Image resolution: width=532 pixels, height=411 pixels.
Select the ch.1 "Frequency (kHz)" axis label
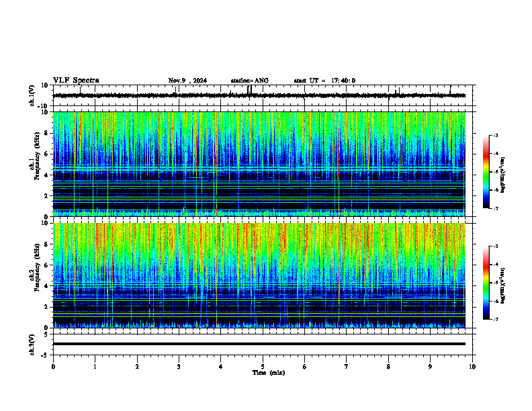click(37, 156)
